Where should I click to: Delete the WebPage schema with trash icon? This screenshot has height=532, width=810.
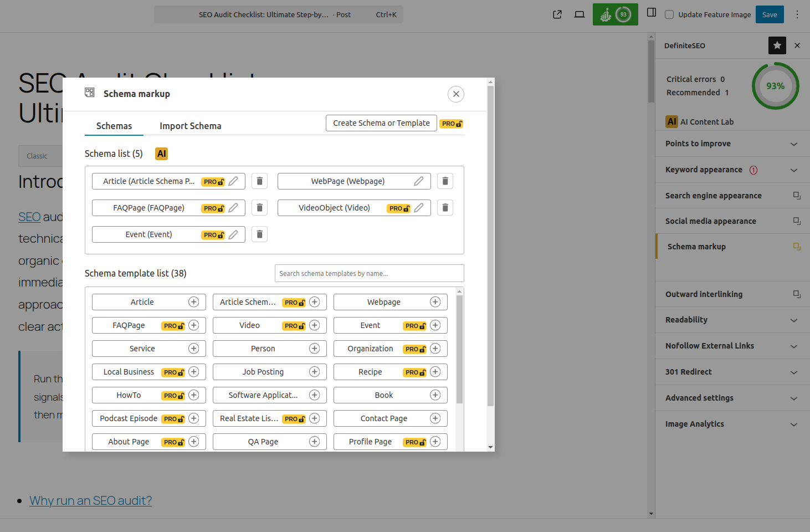[445, 181]
